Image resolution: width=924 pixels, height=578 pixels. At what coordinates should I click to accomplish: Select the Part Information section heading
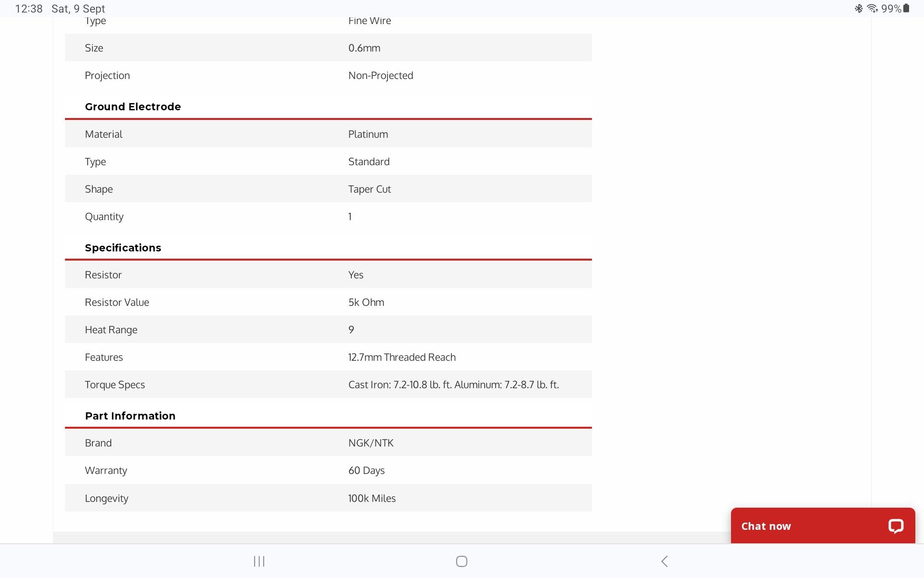pos(130,416)
